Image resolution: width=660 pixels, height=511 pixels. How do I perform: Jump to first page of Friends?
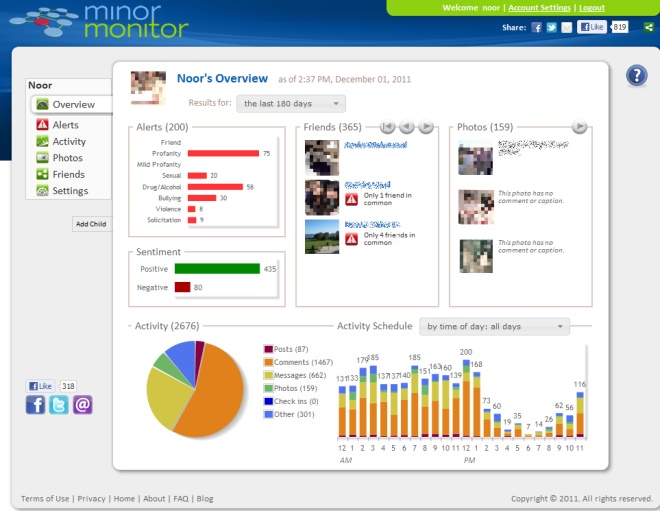pos(388,126)
